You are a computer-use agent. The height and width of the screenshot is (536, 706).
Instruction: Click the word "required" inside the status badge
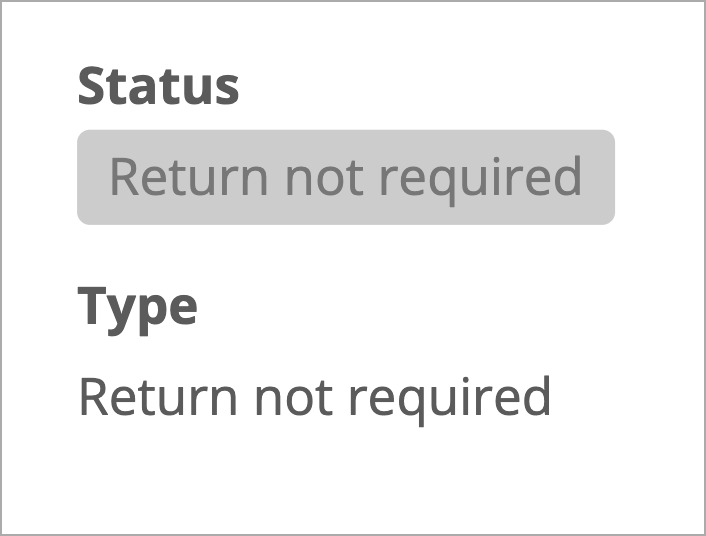(x=481, y=180)
